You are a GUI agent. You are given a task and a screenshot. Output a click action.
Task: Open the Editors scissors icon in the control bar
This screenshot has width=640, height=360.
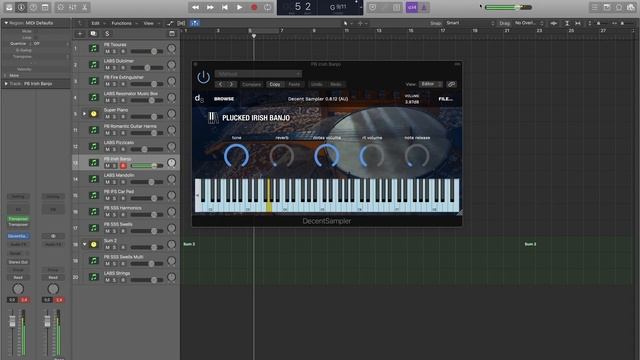pyautogui.click(x=84, y=7)
